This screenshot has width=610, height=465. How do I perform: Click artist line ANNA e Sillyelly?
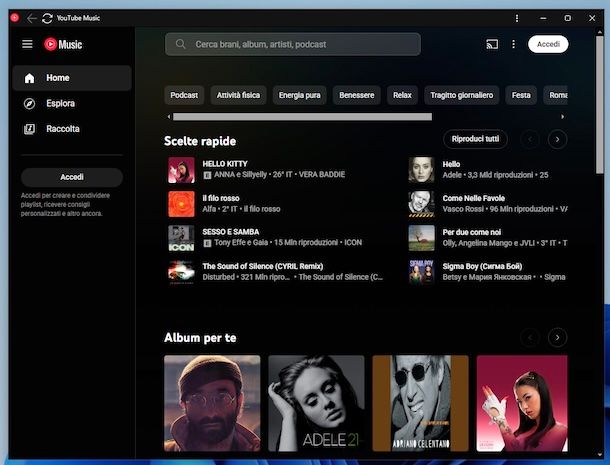[240, 174]
